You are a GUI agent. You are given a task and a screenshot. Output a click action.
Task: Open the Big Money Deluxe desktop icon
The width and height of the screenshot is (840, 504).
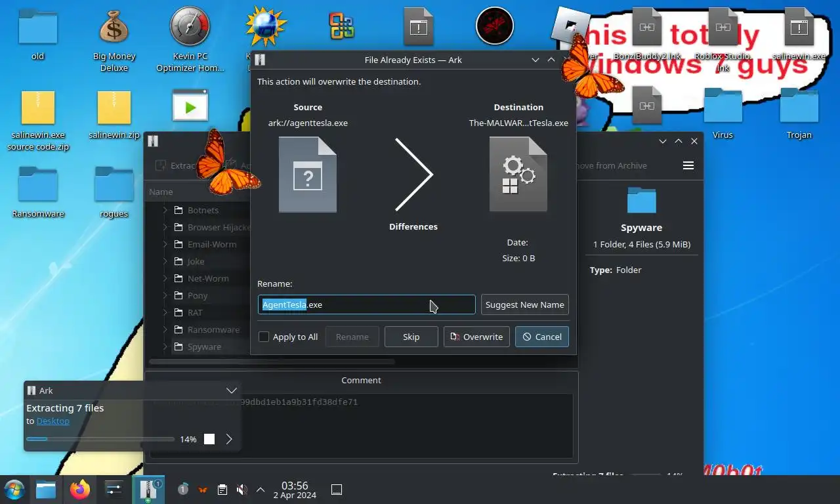(x=114, y=41)
